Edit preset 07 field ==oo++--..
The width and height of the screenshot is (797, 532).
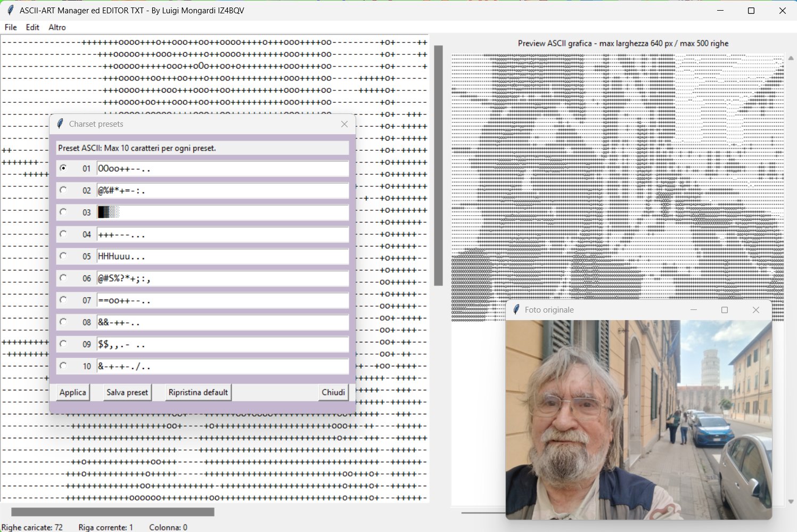pyautogui.click(x=223, y=300)
